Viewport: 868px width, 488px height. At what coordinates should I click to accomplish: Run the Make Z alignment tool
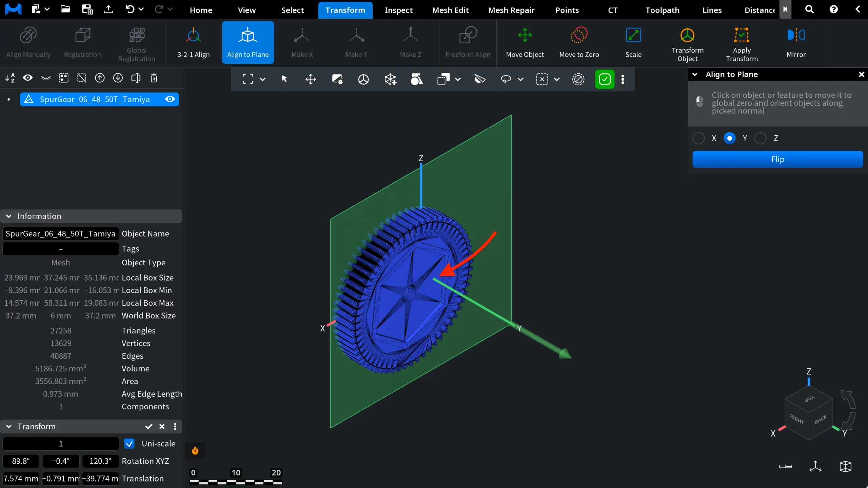410,42
